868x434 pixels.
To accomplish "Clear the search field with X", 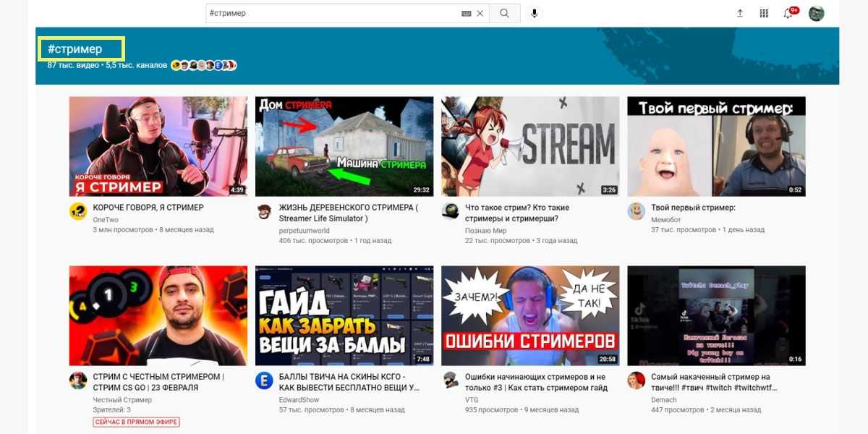I will [x=480, y=13].
